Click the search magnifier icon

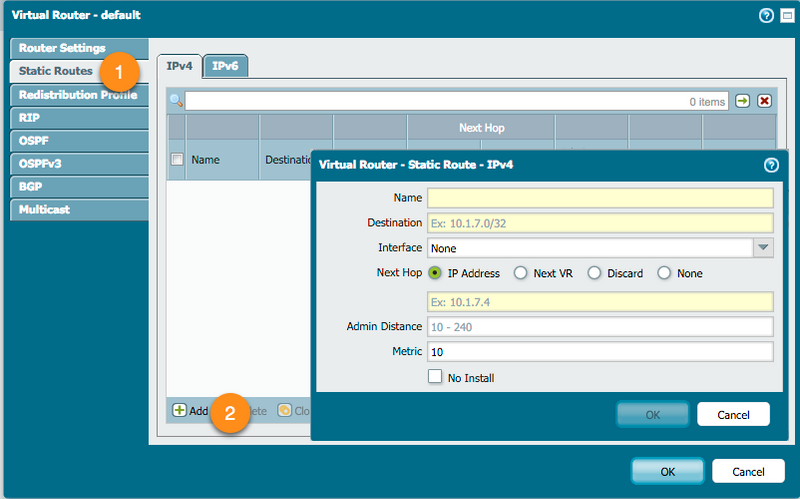click(x=176, y=101)
